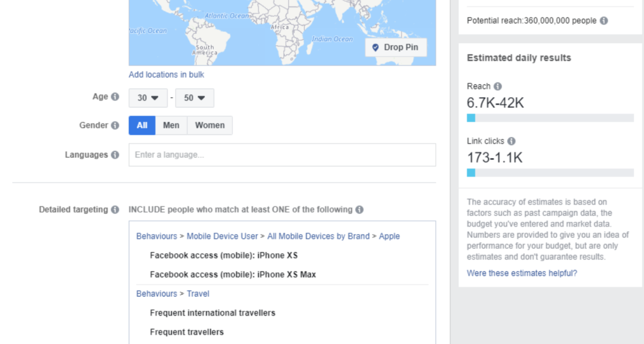The height and width of the screenshot is (344, 644).
Task: Click the Languages info icon
Action: pyautogui.click(x=115, y=155)
